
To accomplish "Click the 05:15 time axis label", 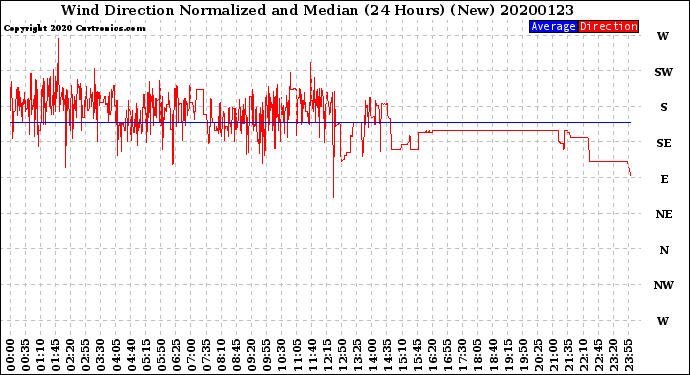I will (146, 355).
